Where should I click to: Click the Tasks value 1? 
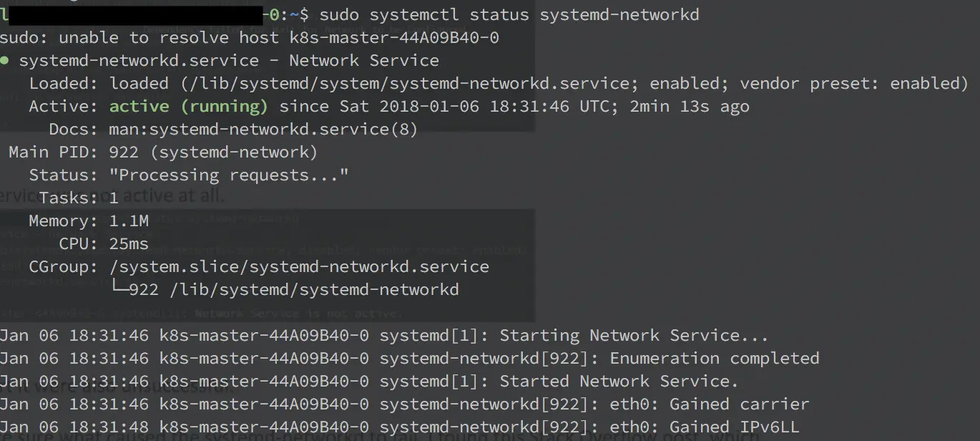pos(114,198)
